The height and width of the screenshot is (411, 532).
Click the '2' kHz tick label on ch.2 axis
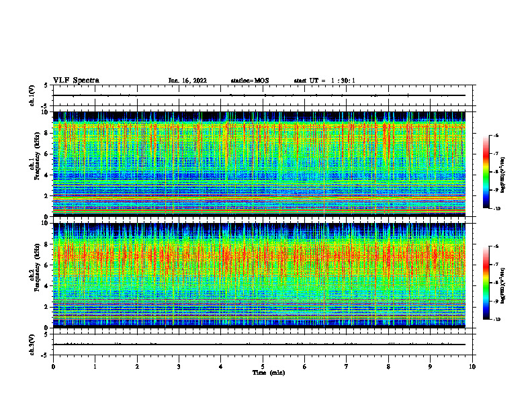tap(46, 307)
